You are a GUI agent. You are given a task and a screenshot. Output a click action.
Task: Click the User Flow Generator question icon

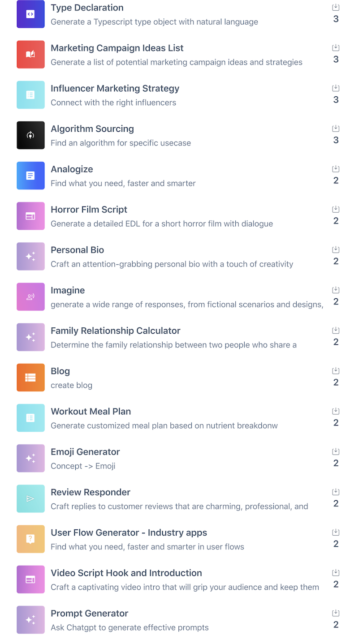tap(30, 539)
